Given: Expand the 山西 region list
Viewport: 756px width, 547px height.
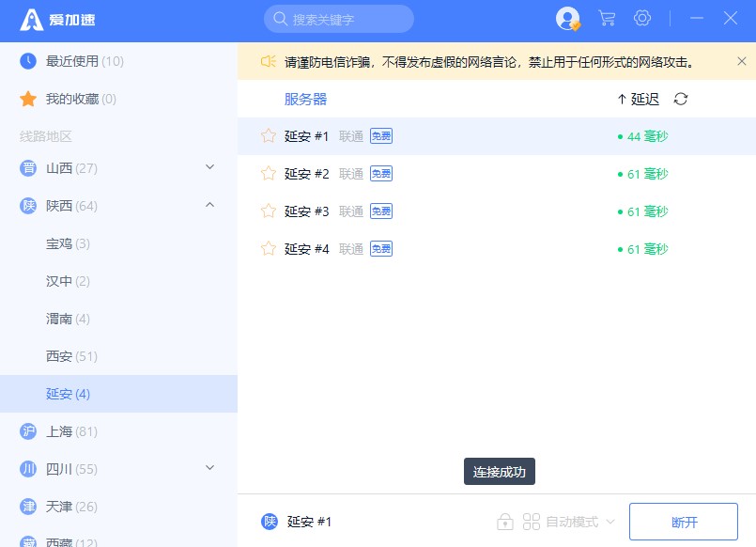Looking at the screenshot, I should pos(209,168).
